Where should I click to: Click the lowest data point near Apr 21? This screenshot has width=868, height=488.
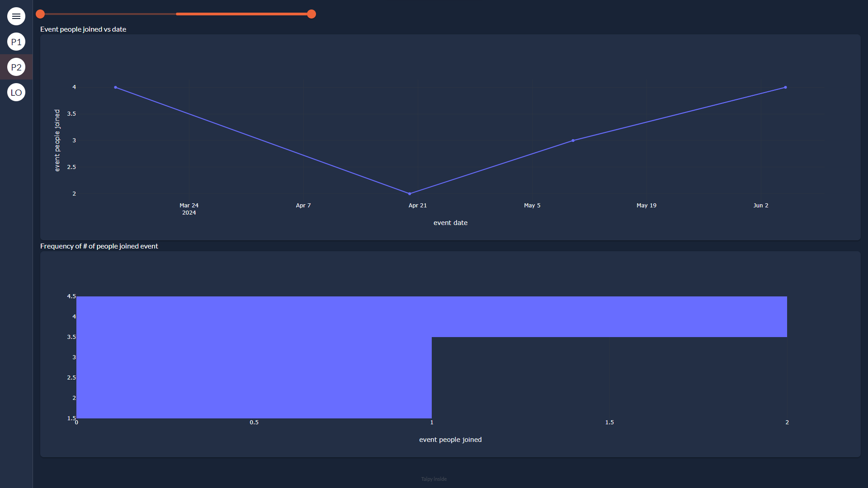(x=410, y=193)
